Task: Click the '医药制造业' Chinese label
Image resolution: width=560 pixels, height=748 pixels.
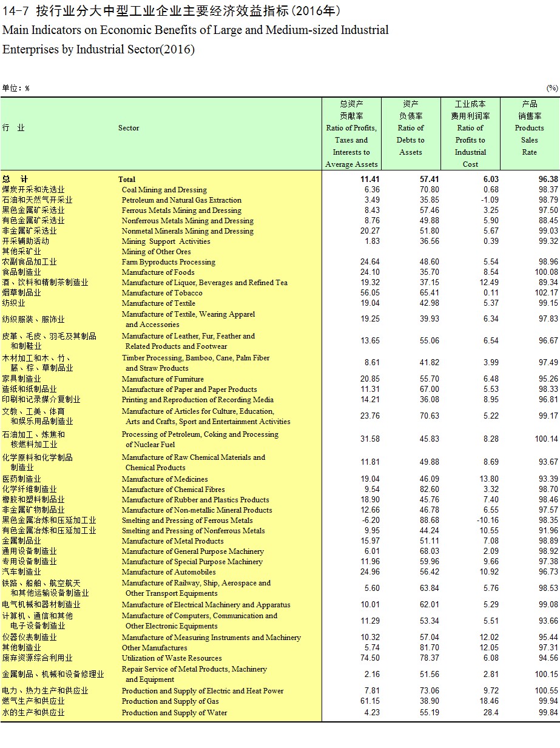Action: click(x=21, y=479)
